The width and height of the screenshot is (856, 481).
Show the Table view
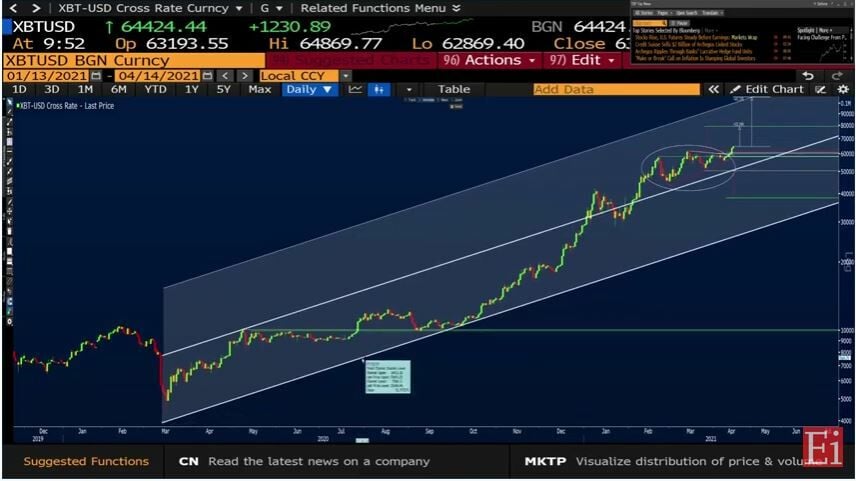[454, 90]
